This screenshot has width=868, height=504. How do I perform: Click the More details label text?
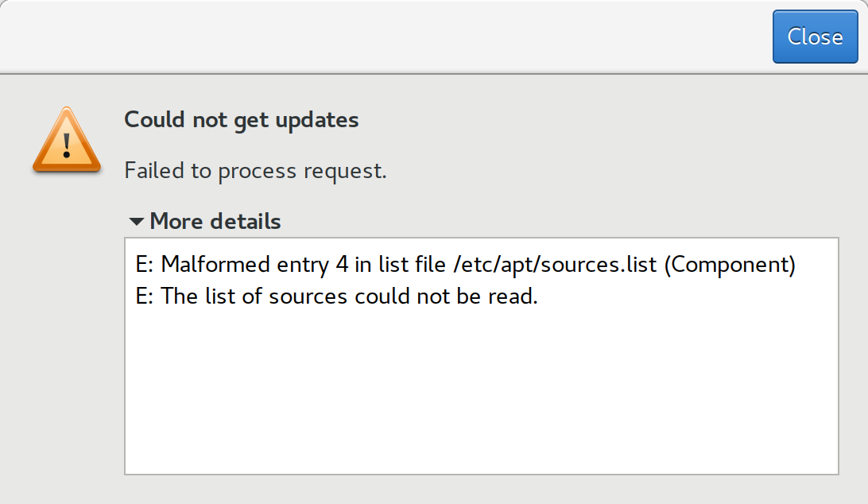[x=215, y=222]
